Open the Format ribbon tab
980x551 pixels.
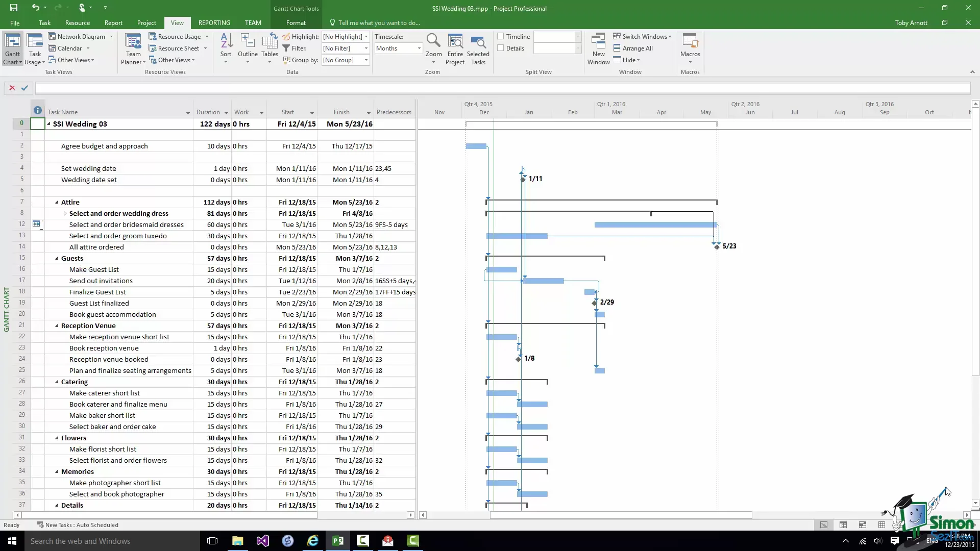[x=296, y=23]
